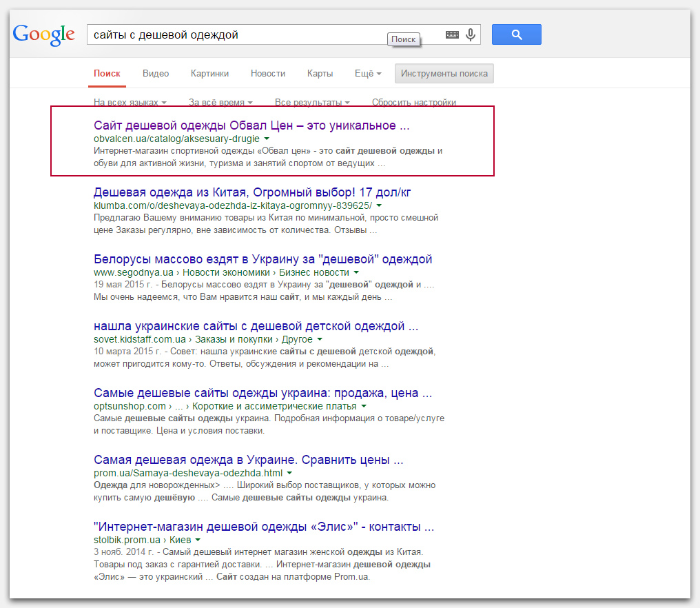Viewport: 700px width, 608px height.
Task: Open result Самая дешевая одежда в Украине
Action: (x=248, y=460)
